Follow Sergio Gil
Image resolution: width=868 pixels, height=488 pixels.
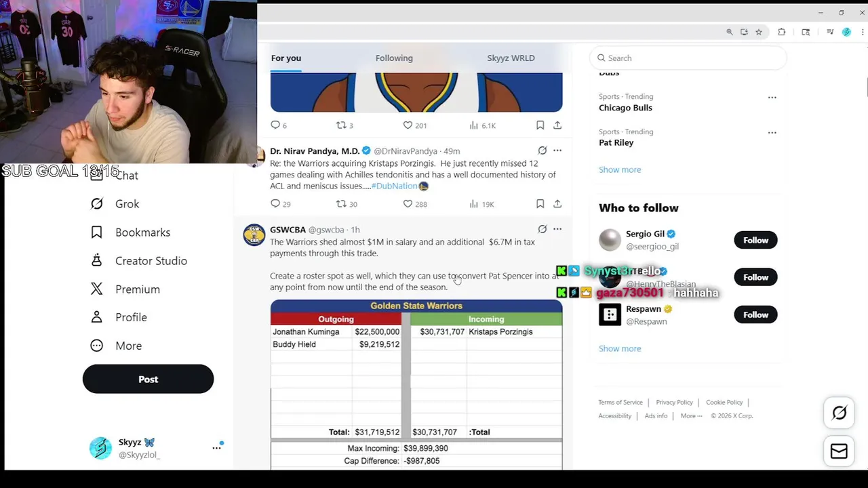(x=755, y=240)
